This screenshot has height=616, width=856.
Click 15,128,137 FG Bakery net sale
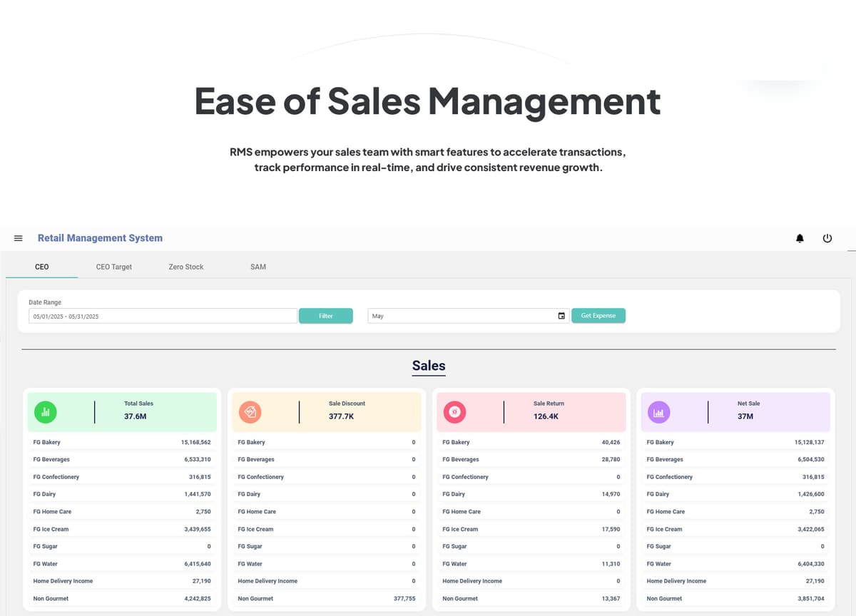pos(810,443)
